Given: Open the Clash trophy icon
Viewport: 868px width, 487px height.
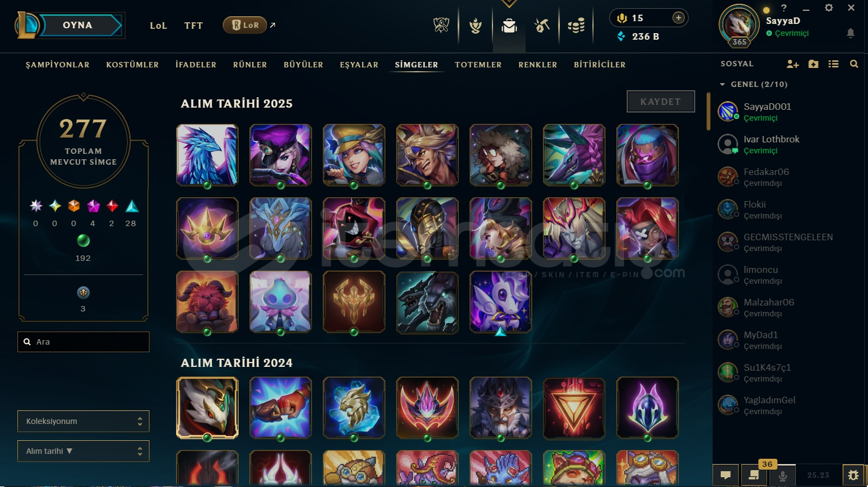Looking at the screenshot, I should 476,26.
